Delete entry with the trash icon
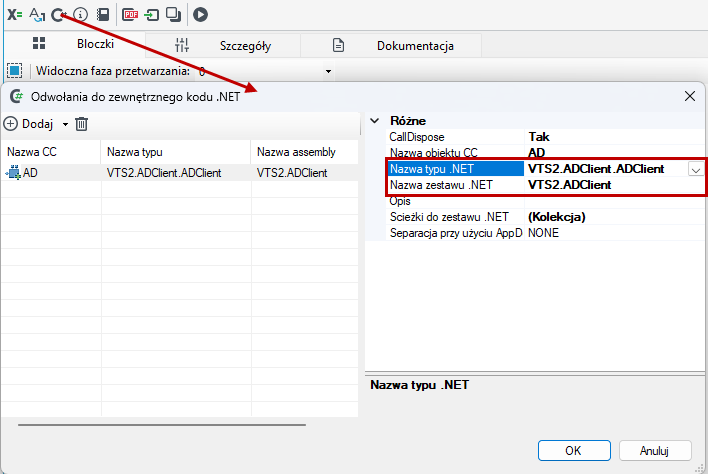 (x=81, y=124)
